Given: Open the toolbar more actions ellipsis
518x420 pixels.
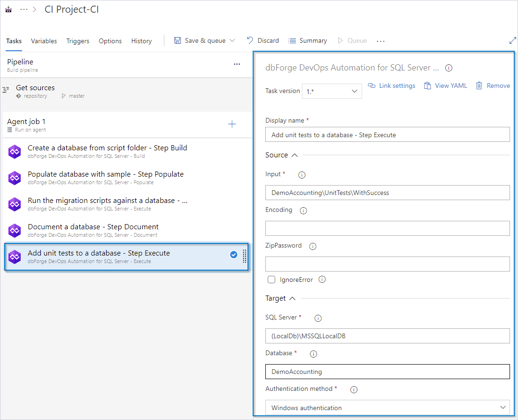Looking at the screenshot, I should click(x=380, y=41).
